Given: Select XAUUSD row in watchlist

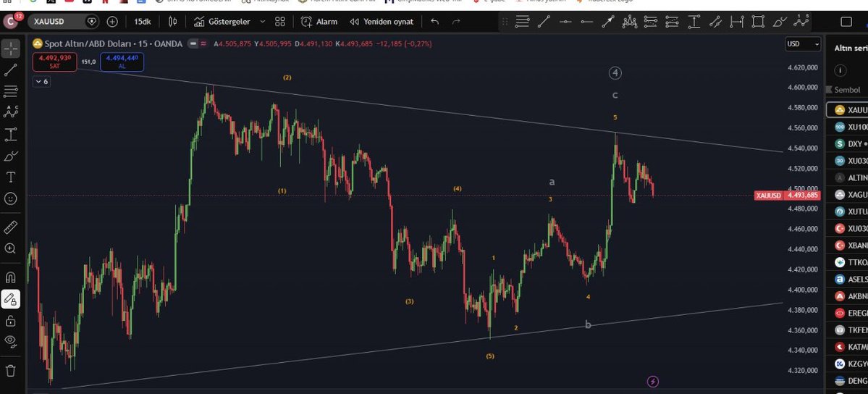Looking at the screenshot, I should [847, 109].
